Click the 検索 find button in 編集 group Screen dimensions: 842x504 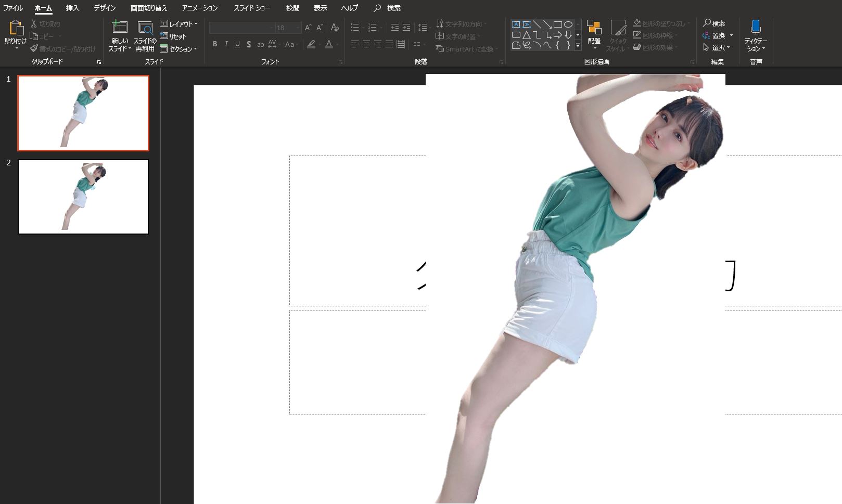(714, 23)
